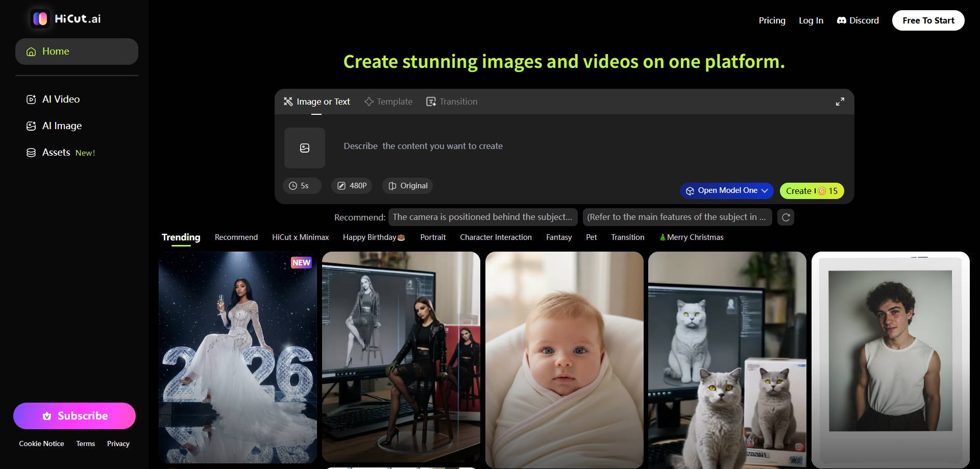Refresh the recommended prompts
This screenshot has width=980, height=469.
pyautogui.click(x=786, y=217)
